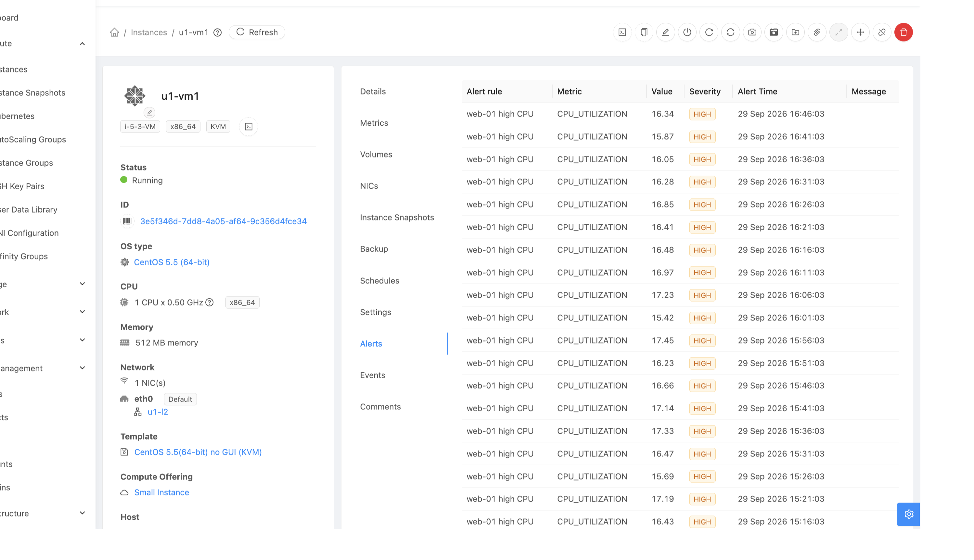
Task: Reboot the instance with the clockwise arrow icon
Action: click(709, 32)
